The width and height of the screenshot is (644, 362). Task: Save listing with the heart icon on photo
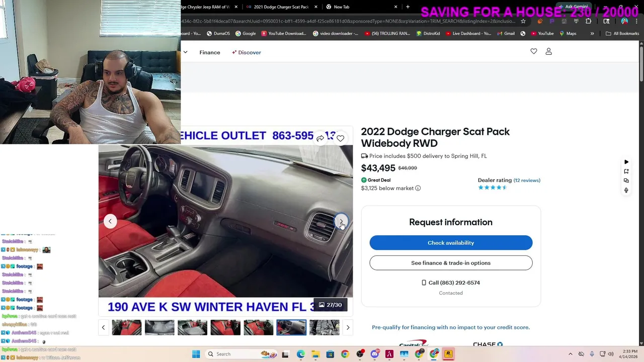tap(341, 138)
